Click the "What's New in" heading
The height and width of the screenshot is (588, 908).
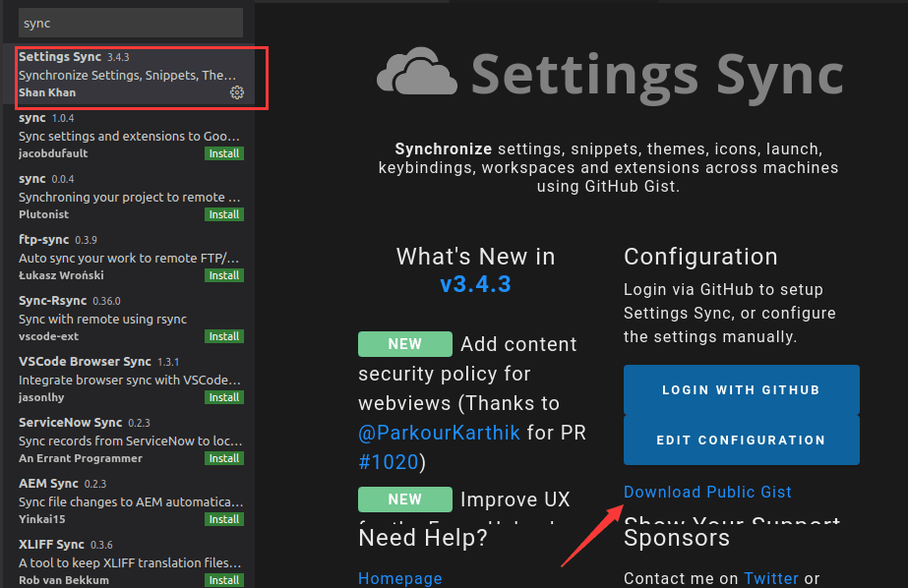point(475,257)
